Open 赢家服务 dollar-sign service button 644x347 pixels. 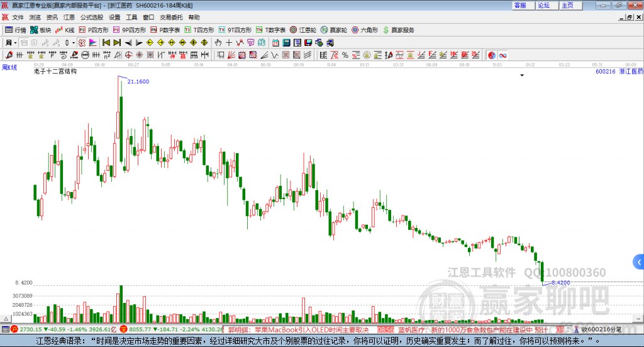399,30
